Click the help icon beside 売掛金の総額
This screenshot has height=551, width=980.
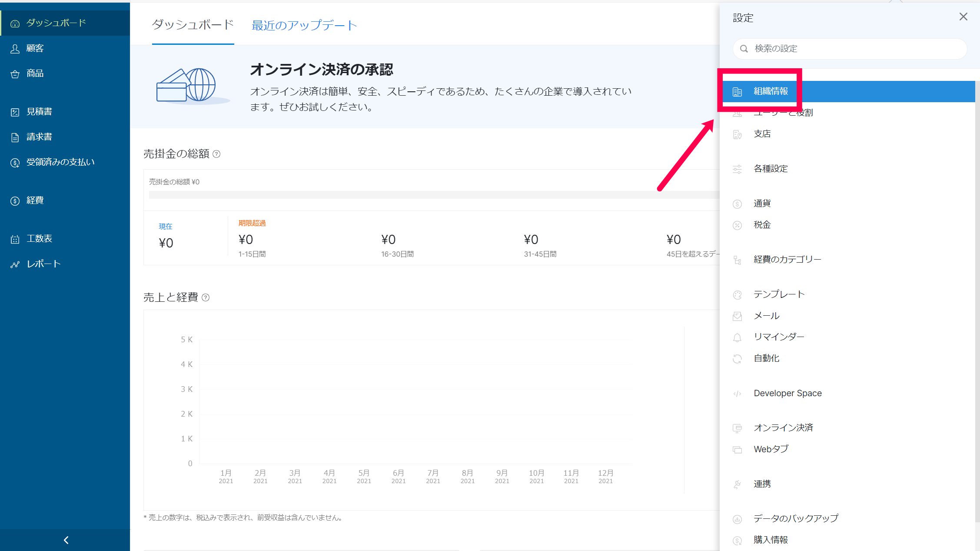pyautogui.click(x=216, y=154)
